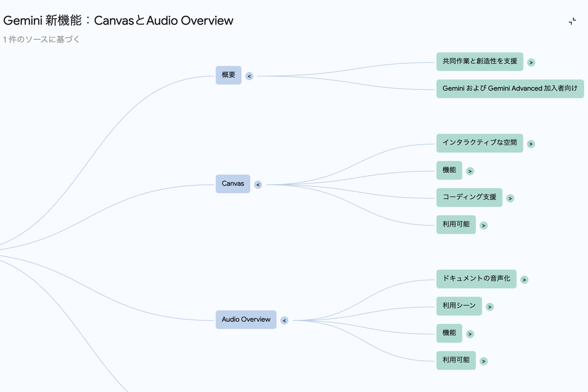Select the コーディング支援 node
The image size is (588, 392).
[469, 197]
